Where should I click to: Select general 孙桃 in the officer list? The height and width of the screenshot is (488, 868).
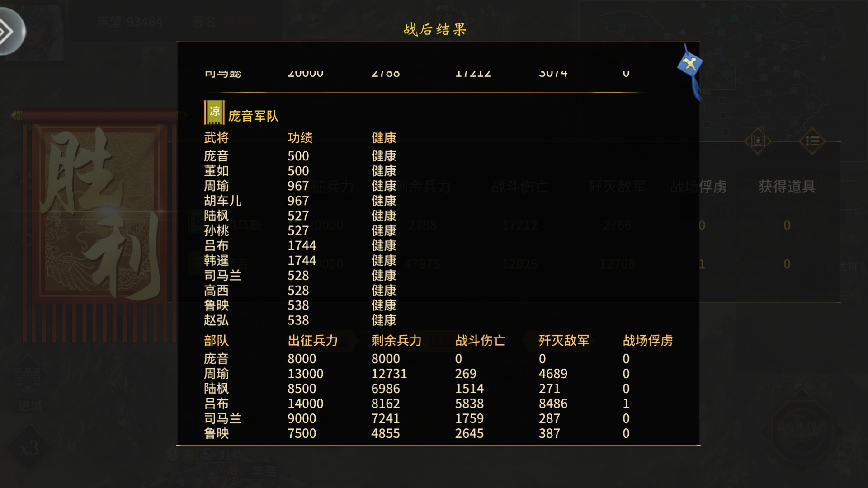(217, 230)
